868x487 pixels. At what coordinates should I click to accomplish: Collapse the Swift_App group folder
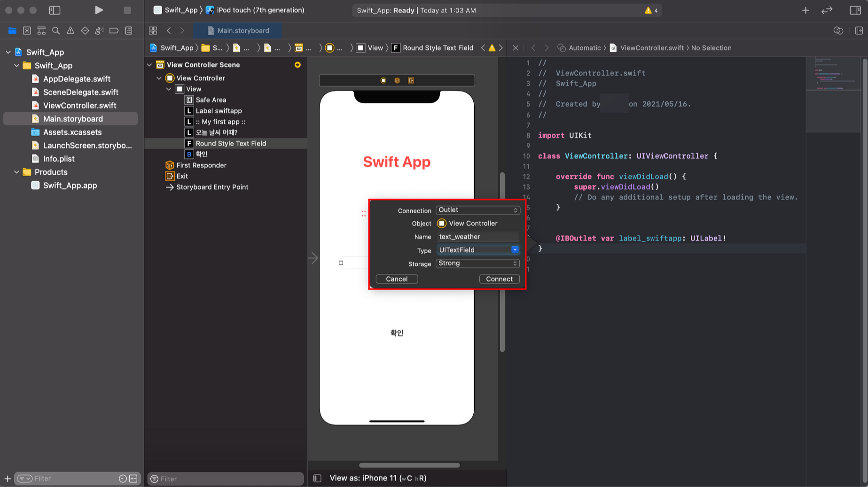pos(16,65)
